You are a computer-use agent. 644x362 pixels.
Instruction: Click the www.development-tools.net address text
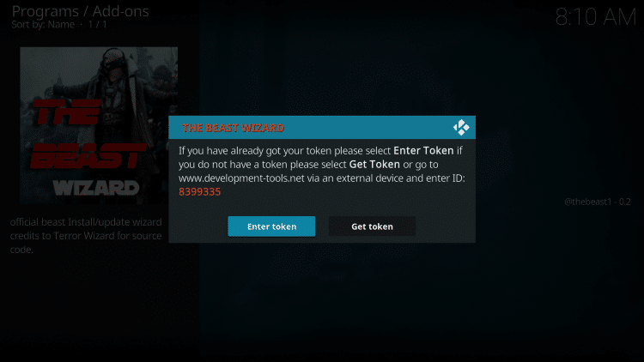click(x=241, y=178)
